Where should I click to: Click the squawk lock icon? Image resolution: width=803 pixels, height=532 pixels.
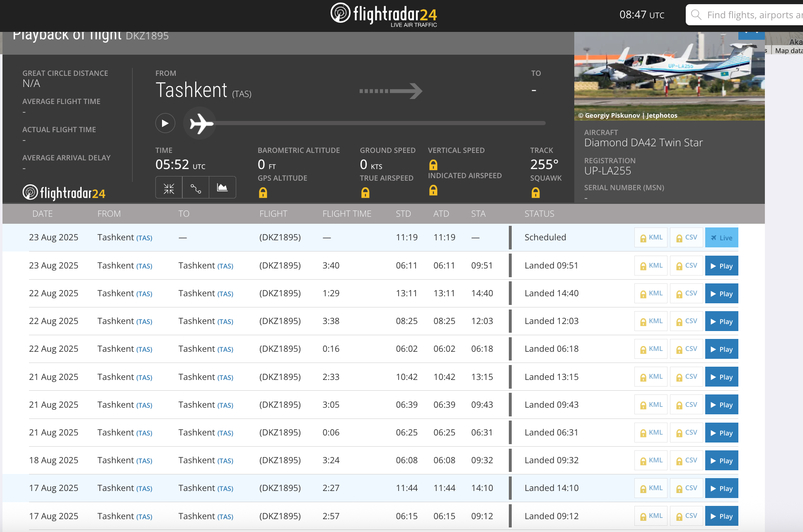535,193
